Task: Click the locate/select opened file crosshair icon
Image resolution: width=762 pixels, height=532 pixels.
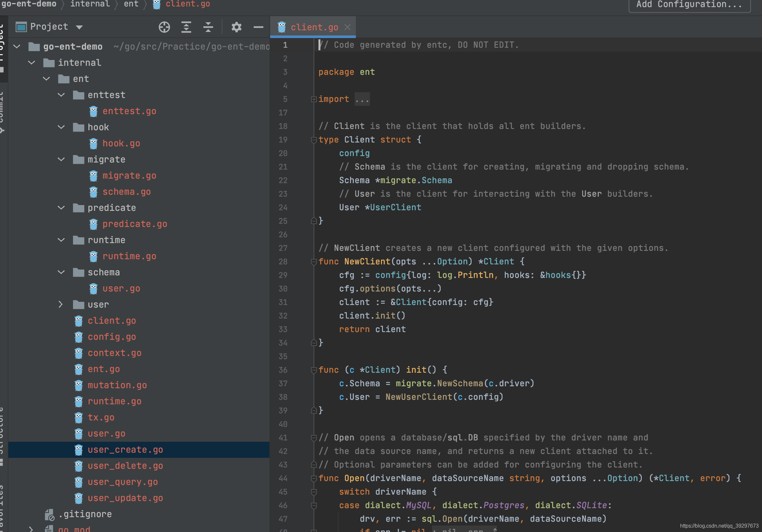Action: [x=164, y=27]
